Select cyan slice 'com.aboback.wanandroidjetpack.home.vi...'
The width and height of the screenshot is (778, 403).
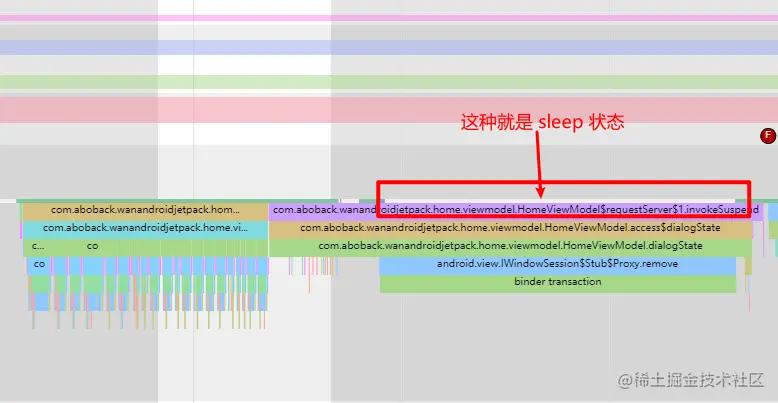pos(145,228)
